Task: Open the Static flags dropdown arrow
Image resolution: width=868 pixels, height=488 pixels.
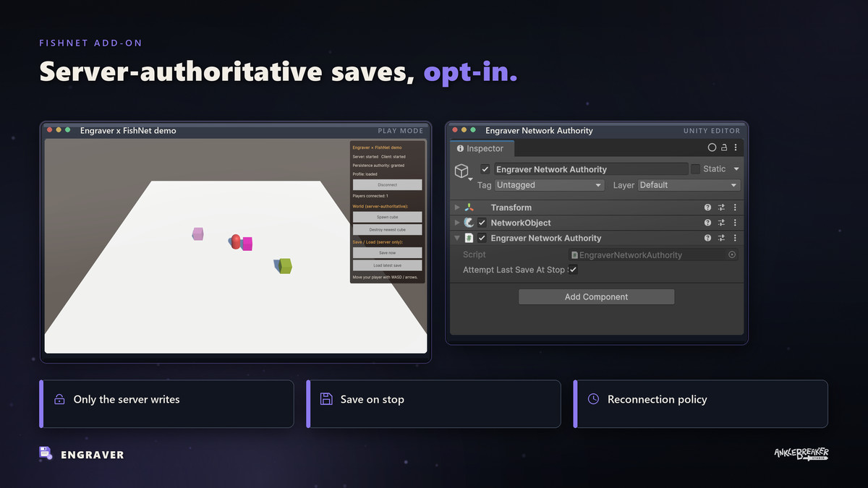Action: pos(736,169)
